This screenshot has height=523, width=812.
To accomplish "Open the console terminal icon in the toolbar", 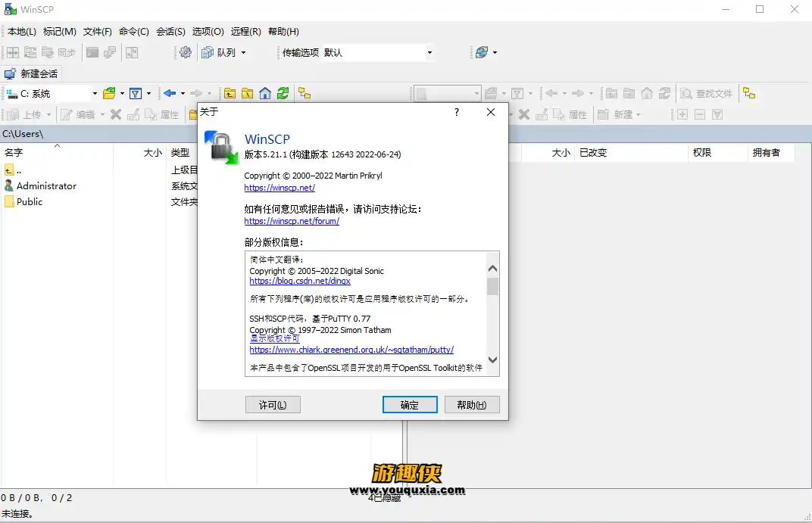I will [92, 52].
